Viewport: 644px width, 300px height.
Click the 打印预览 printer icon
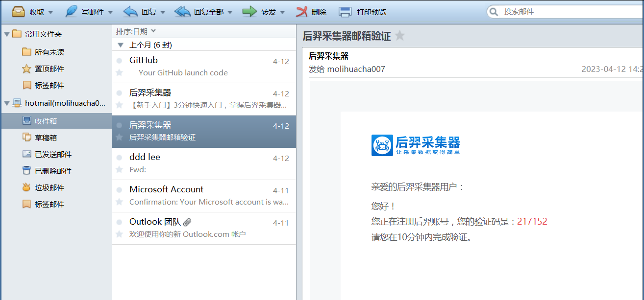(x=345, y=11)
